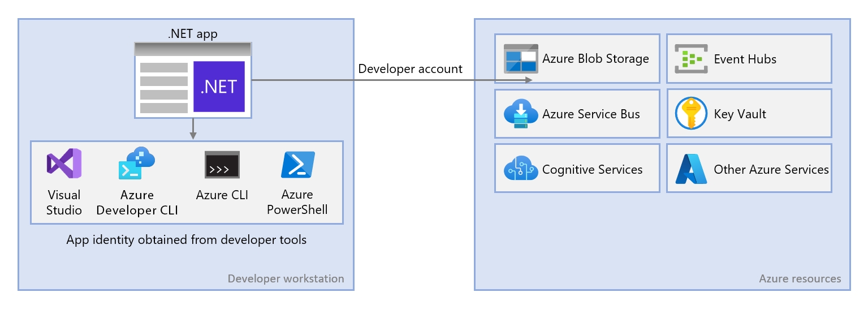This screenshot has height=309, width=868.
Task: Click the Developer workstation caption
Action: pyautogui.click(x=286, y=278)
